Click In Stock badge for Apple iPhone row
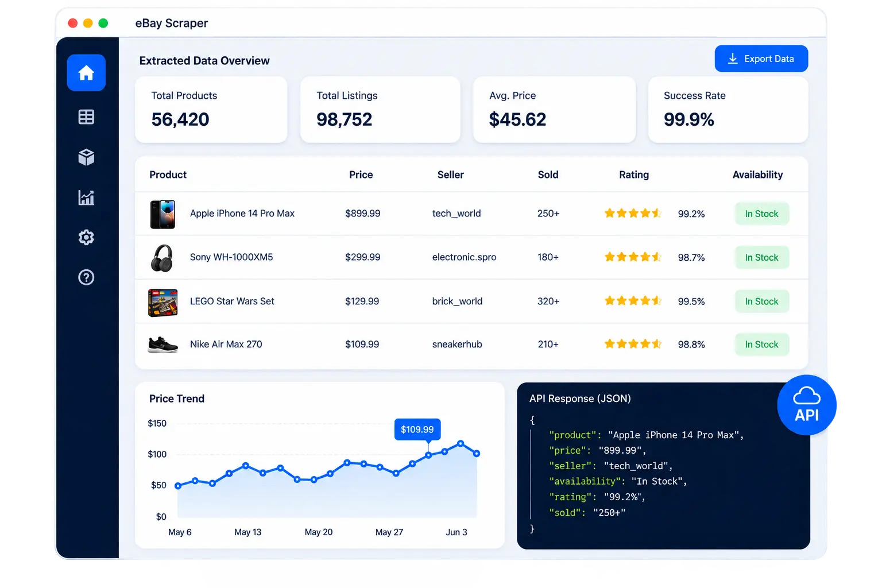Viewport: 882px width, 588px height. pos(762,214)
